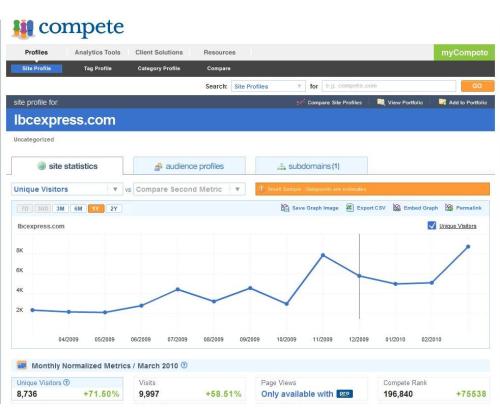Select the Unique Visitors 8,736 metric box

[67, 389]
